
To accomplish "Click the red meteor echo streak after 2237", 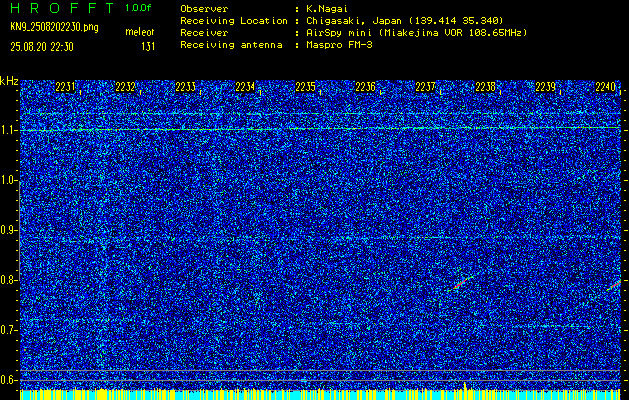I will click(461, 283).
